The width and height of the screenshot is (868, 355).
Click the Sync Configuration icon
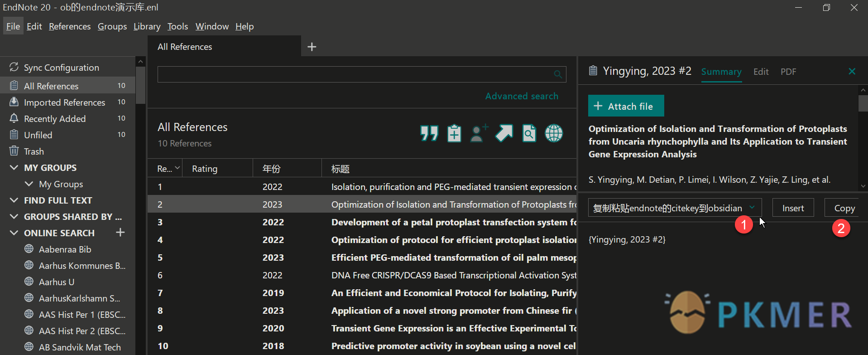click(x=14, y=67)
